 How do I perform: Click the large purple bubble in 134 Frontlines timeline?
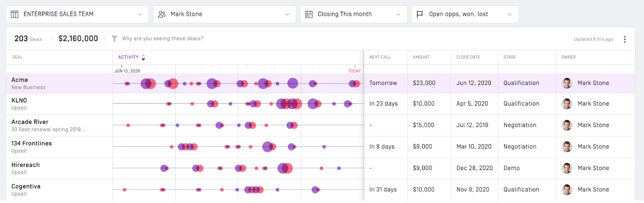267,147
